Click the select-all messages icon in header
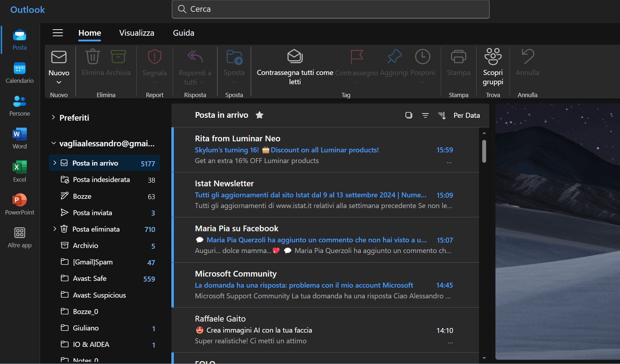The width and height of the screenshot is (620, 364). coord(409,115)
